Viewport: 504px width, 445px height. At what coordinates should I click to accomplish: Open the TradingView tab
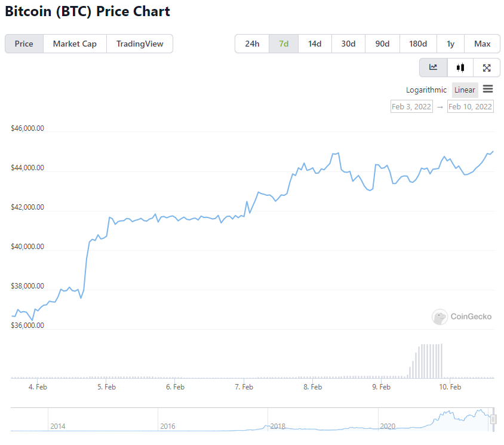[139, 44]
